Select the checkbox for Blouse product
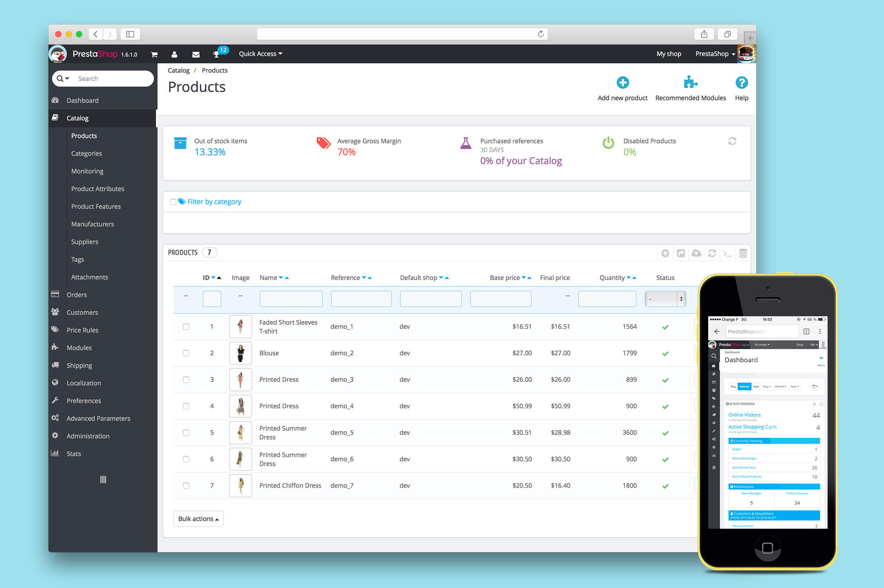884x588 pixels. 186,353
